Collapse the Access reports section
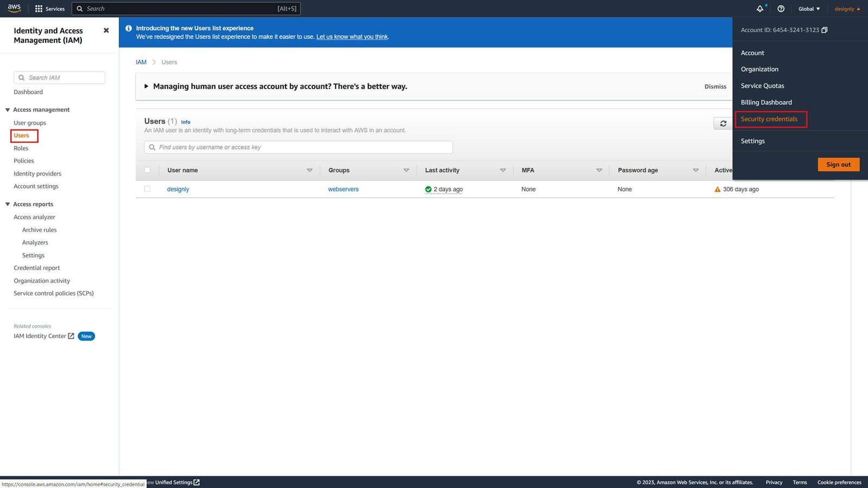 click(x=7, y=204)
